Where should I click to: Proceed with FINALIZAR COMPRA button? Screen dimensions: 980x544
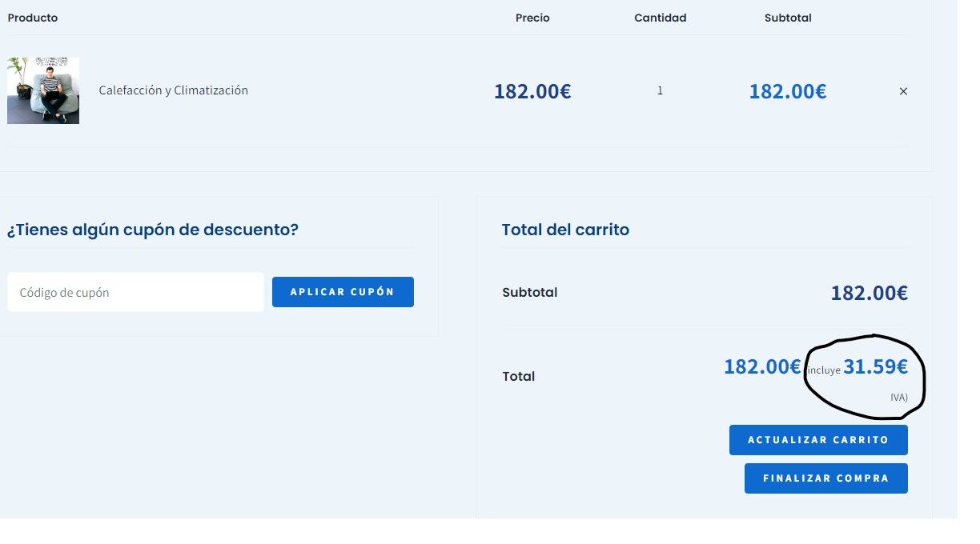point(826,478)
